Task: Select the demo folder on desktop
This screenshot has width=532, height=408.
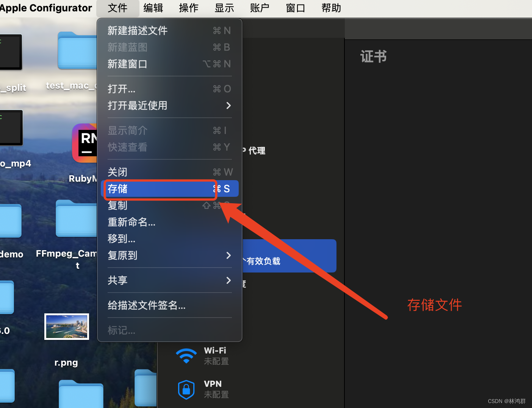Action: coord(11,221)
